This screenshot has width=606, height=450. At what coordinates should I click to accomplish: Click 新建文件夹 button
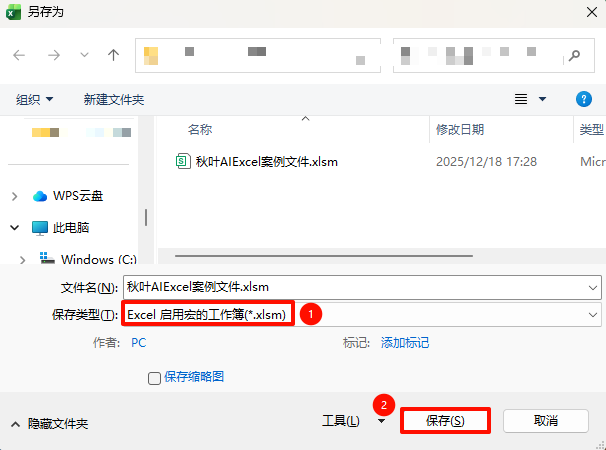coord(114,99)
